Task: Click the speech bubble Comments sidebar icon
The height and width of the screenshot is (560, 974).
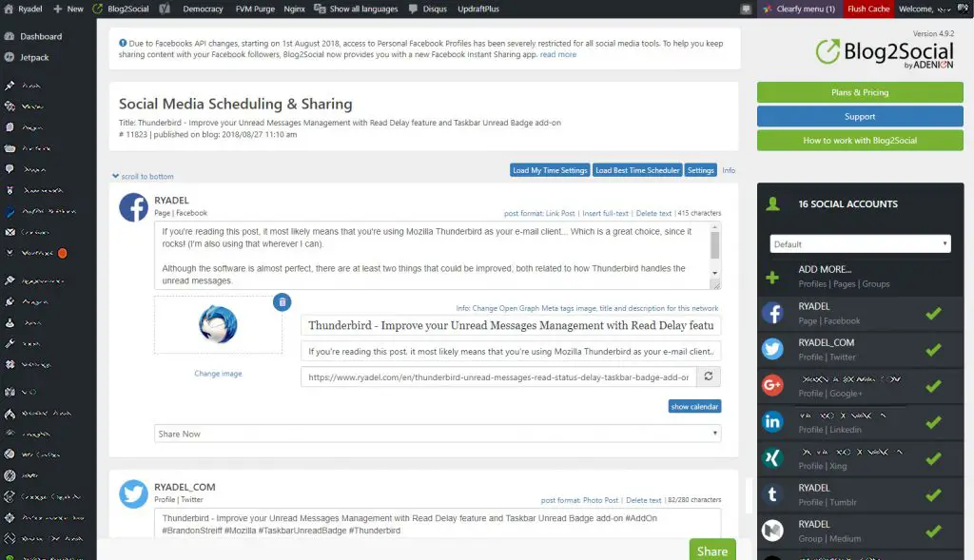Action: click(x=10, y=169)
